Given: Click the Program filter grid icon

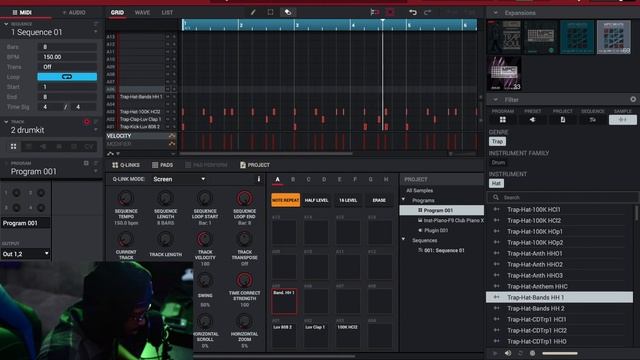Looking at the screenshot, I should pos(502,120).
